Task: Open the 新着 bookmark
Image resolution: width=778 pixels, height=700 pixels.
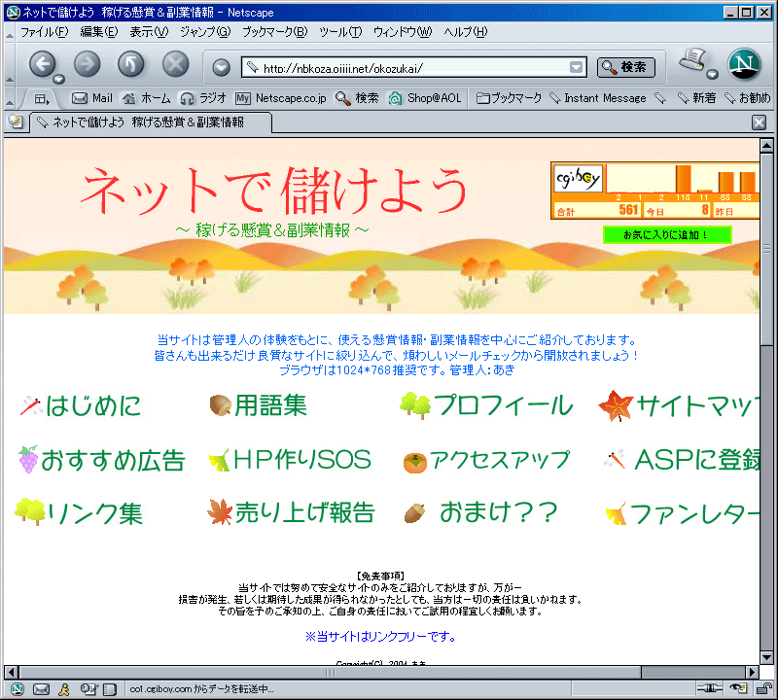Action: (696, 98)
